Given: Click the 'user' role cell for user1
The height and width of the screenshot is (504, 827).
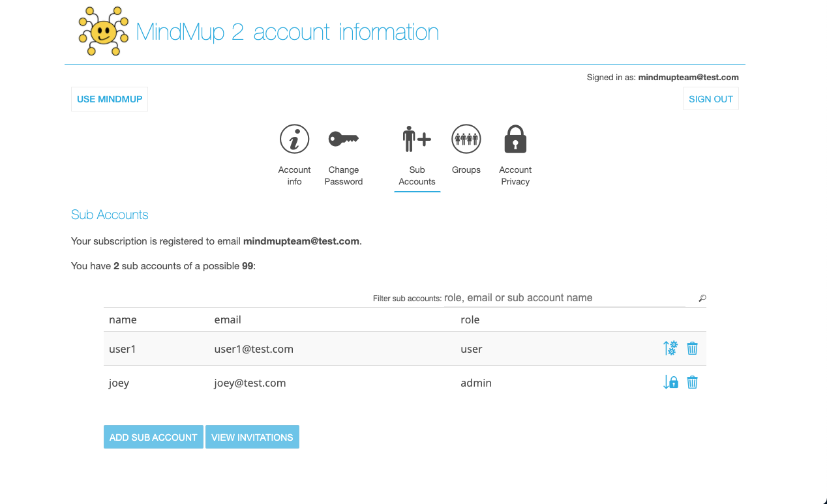Looking at the screenshot, I should point(472,349).
